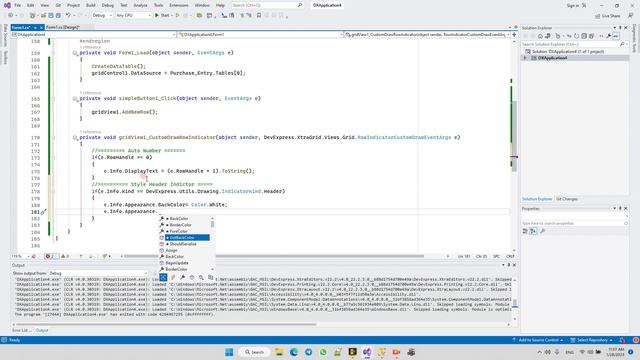Viewport: 640px width, 360px height.
Task: Click the Undo toolbar icon
Action: [x=68, y=16]
